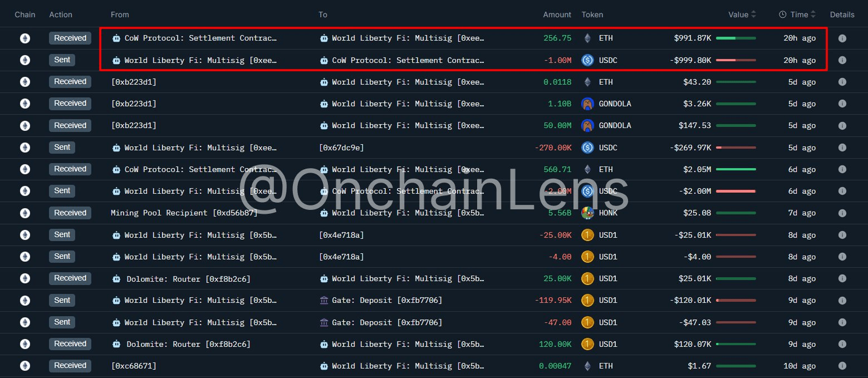This screenshot has height=378, width=868.
Task: Select the USD1 token icon on the Dolomite row
Action: 588,278
